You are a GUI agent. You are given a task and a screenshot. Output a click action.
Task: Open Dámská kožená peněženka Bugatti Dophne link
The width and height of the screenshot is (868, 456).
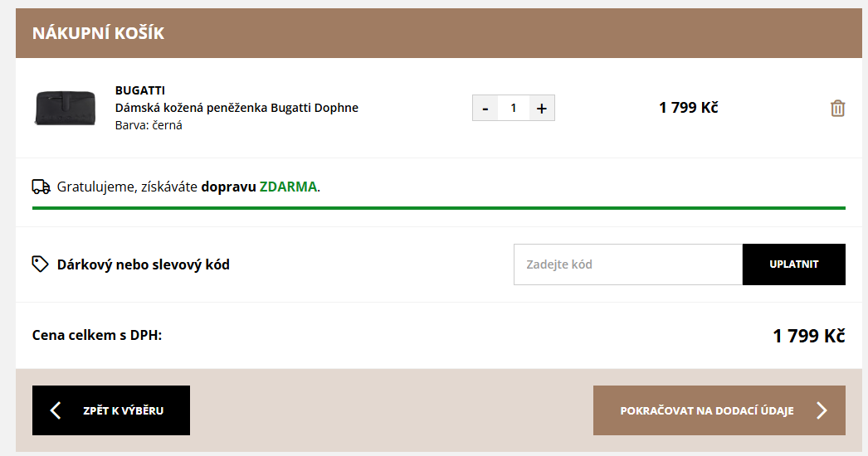coord(237,108)
